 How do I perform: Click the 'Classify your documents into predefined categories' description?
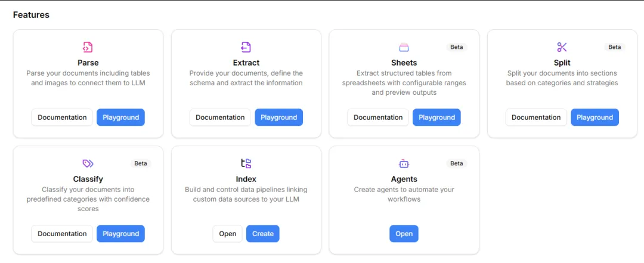tap(88, 199)
